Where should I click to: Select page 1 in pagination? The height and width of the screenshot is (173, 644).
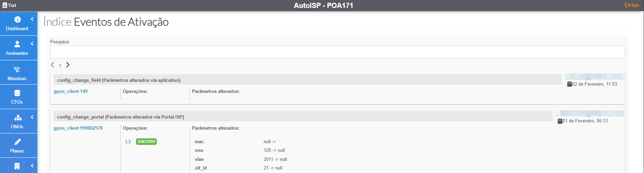click(x=60, y=66)
